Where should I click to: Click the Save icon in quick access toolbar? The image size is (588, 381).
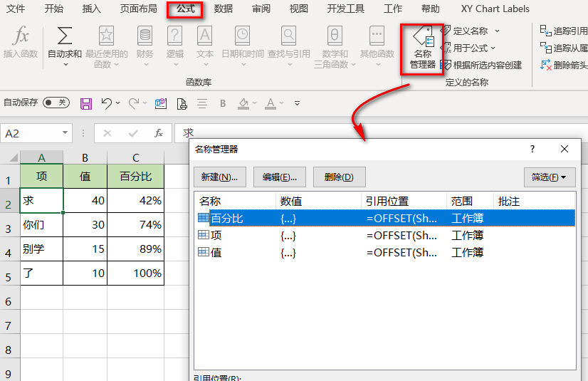(x=86, y=103)
